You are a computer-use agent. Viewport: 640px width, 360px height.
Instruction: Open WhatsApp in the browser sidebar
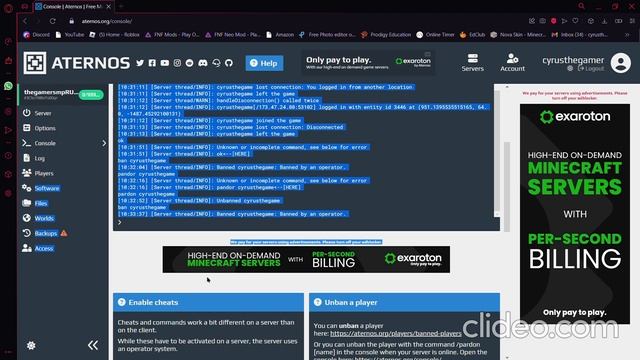click(x=8, y=86)
